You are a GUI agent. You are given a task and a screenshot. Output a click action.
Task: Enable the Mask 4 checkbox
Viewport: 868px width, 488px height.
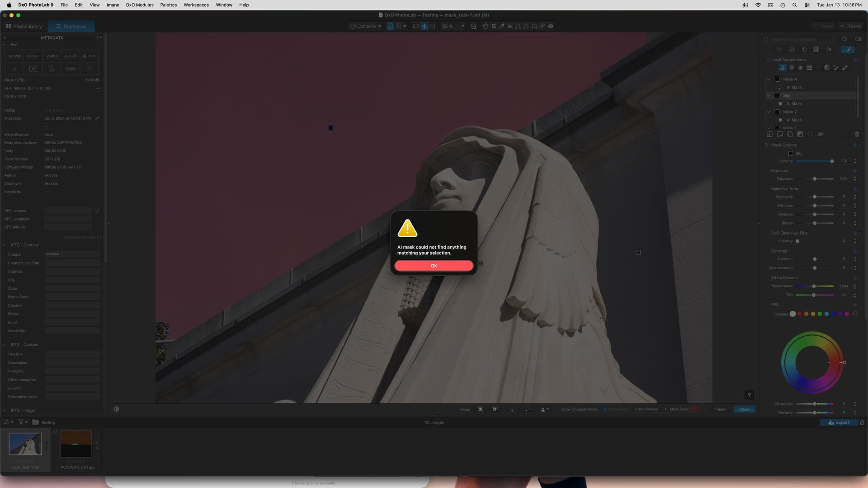(777, 79)
